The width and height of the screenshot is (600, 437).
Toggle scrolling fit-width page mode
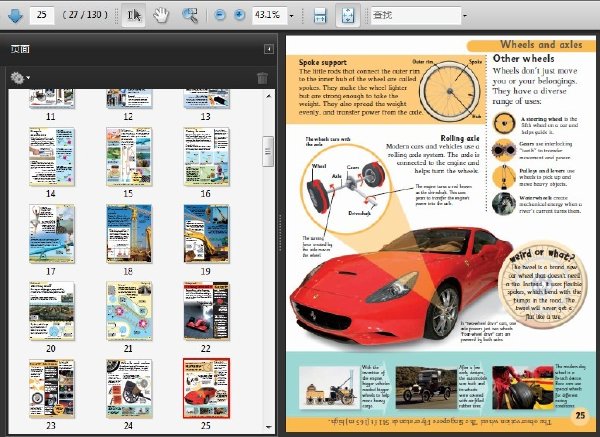(x=320, y=16)
